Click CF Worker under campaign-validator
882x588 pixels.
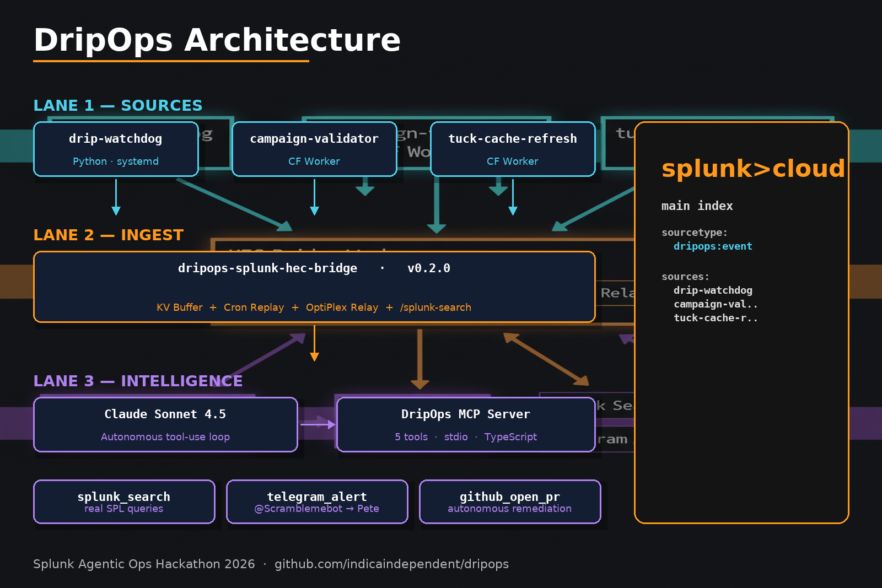(x=314, y=161)
